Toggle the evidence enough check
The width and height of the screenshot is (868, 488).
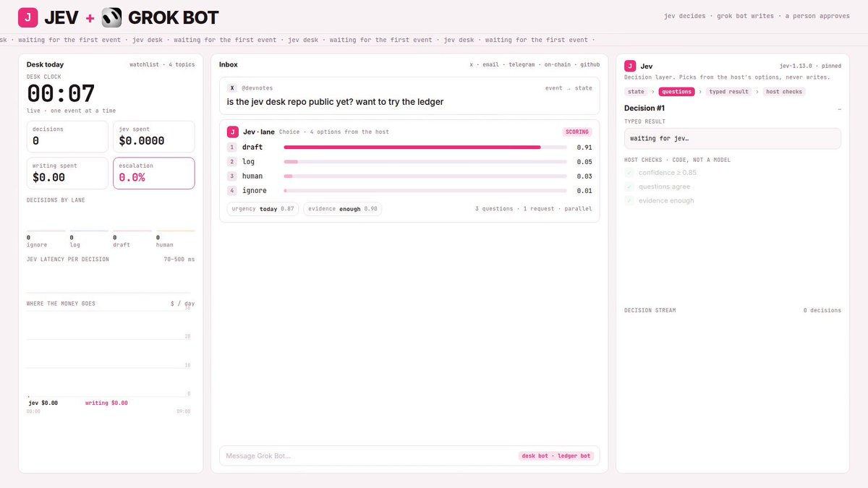pyautogui.click(x=629, y=200)
